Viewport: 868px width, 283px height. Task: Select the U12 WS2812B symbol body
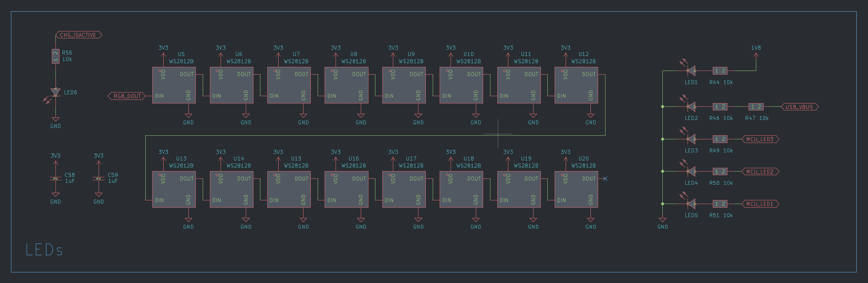click(x=576, y=85)
